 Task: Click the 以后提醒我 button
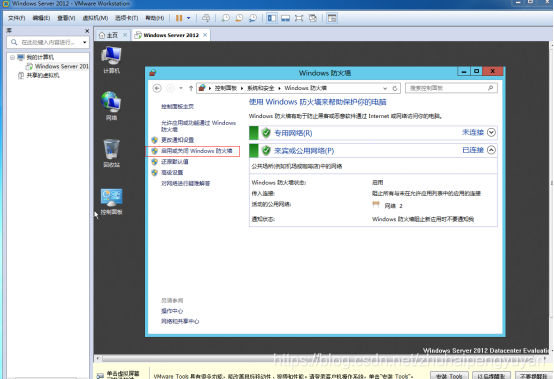(491, 376)
